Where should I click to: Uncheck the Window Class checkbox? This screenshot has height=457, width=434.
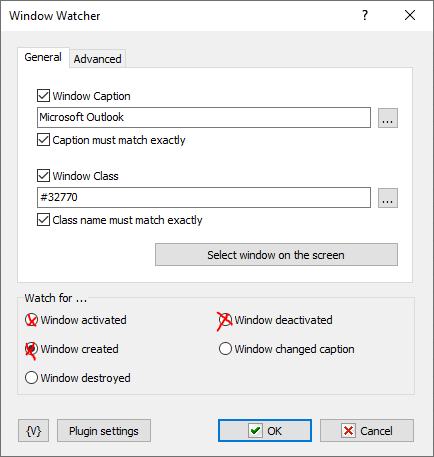click(43, 176)
